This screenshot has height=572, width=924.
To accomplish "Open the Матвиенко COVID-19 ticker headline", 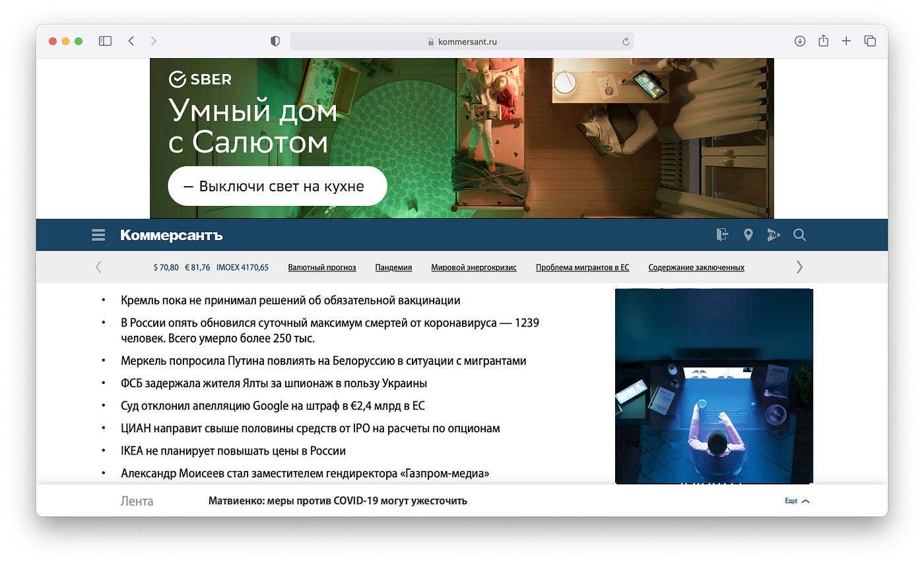I will coord(338,501).
